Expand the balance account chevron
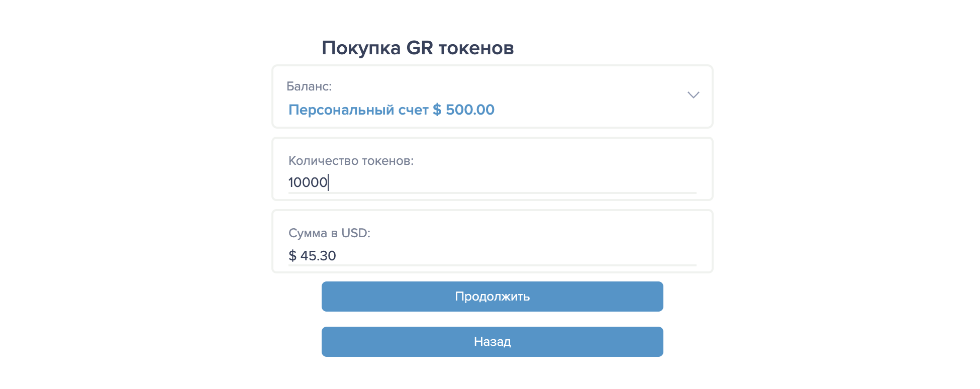The width and height of the screenshot is (980, 389). [x=693, y=95]
